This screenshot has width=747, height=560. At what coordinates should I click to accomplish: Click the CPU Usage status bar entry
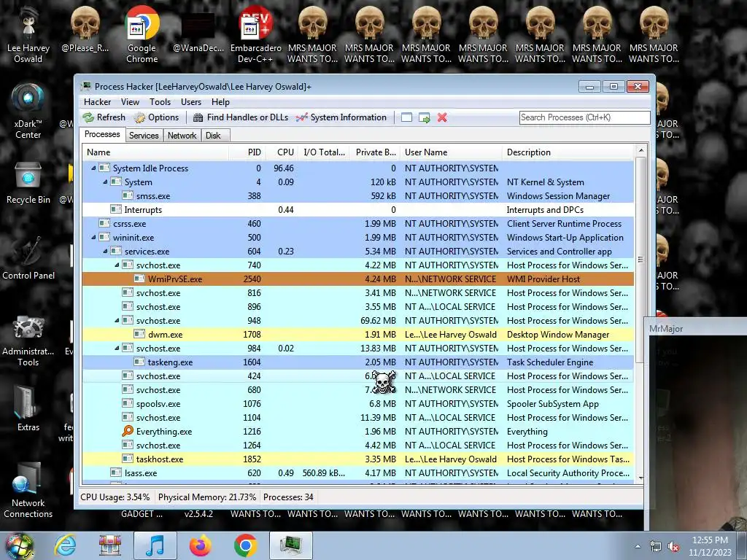click(115, 497)
